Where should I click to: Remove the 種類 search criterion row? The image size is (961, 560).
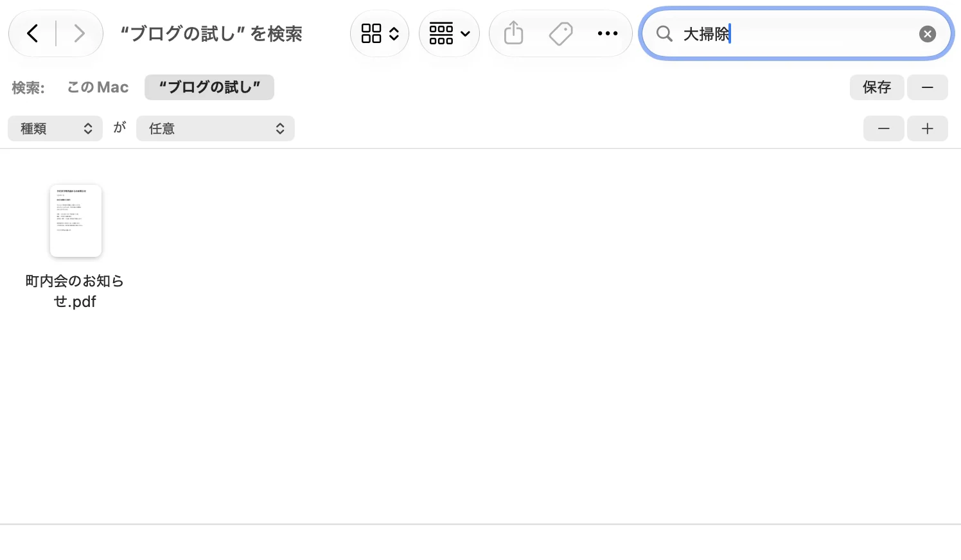coord(884,128)
